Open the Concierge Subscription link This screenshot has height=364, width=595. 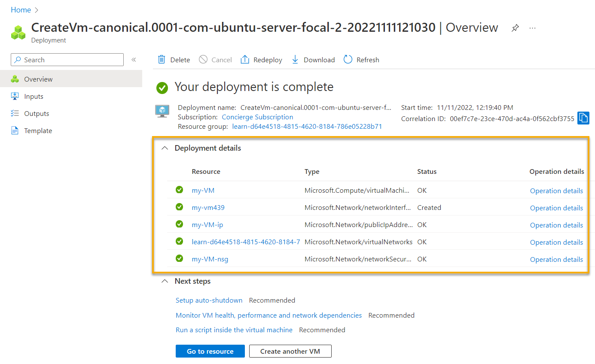click(x=257, y=117)
